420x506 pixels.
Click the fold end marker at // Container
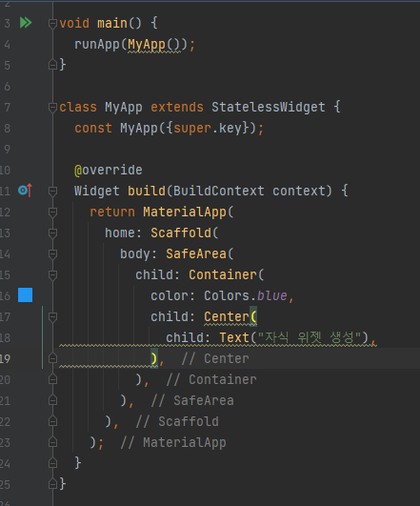[x=52, y=379]
